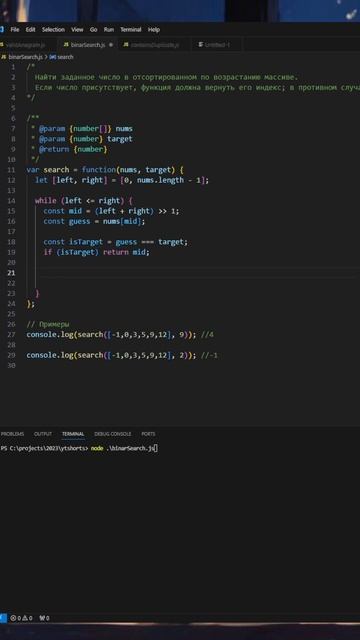Click console.log call ending with //-1
360x640 pixels.
coord(122,356)
